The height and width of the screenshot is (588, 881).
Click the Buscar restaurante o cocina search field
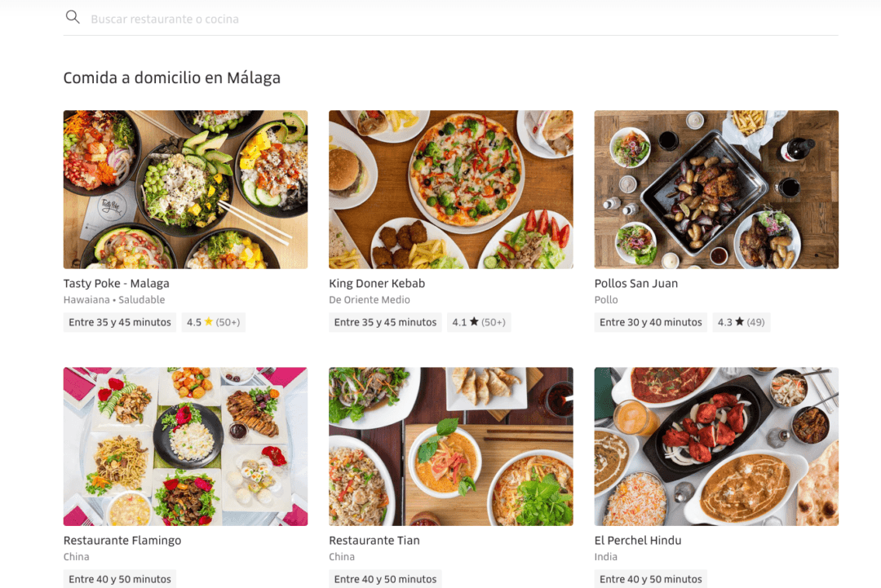[x=245, y=18]
